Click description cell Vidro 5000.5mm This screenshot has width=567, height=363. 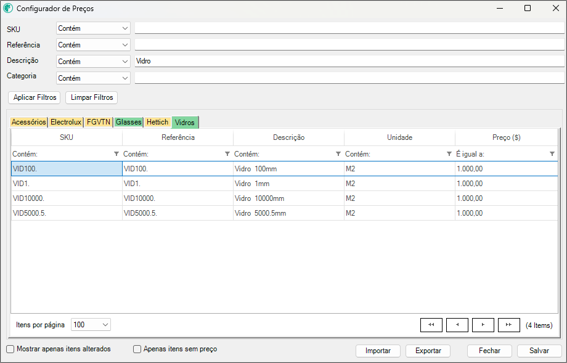289,213
